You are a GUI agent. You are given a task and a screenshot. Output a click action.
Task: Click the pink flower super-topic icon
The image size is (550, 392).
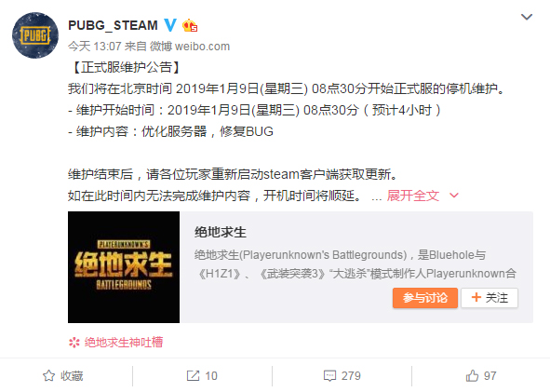coord(74,342)
